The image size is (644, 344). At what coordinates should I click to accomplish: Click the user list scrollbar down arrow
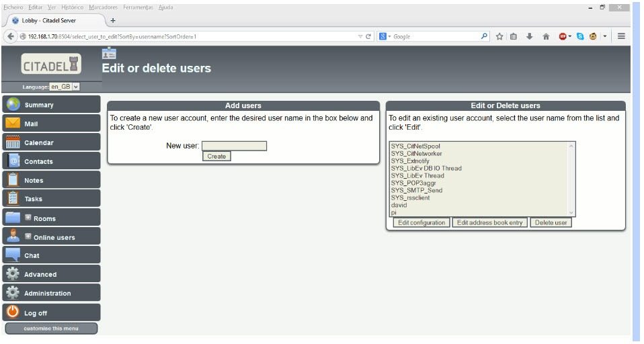tap(572, 213)
